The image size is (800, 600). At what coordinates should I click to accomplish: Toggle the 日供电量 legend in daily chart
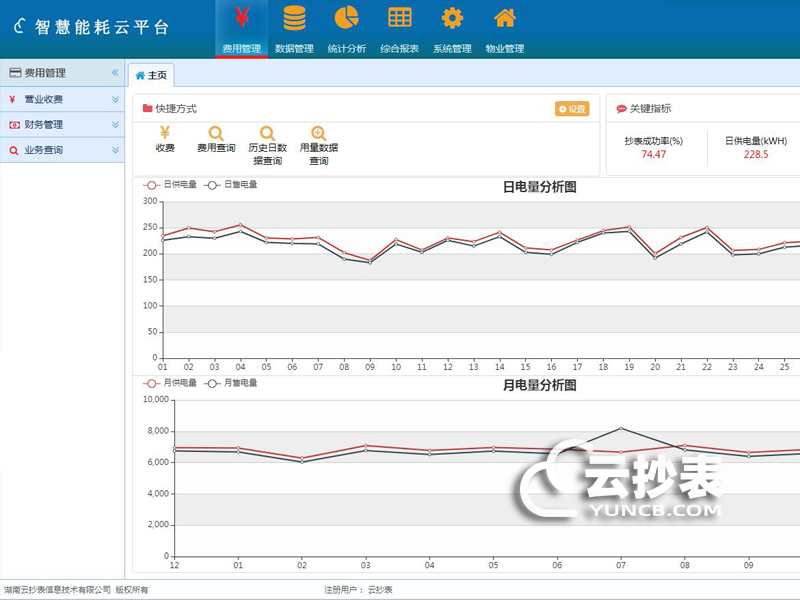point(178,186)
